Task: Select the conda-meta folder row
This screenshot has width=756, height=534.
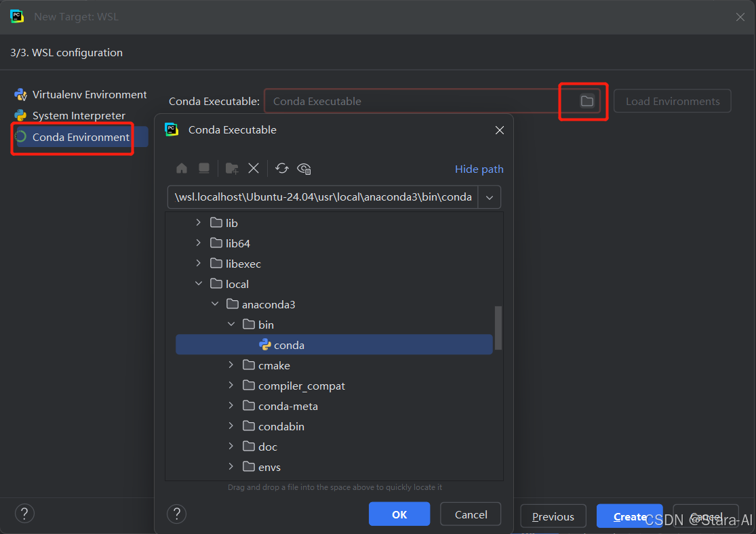Action: click(x=334, y=406)
